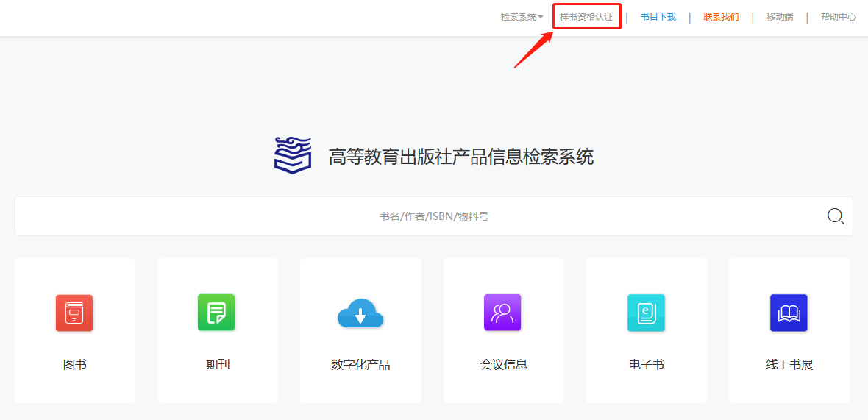The width and height of the screenshot is (868, 420).
Task: Click the Higher Education Press logo
Action: pos(293,155)
